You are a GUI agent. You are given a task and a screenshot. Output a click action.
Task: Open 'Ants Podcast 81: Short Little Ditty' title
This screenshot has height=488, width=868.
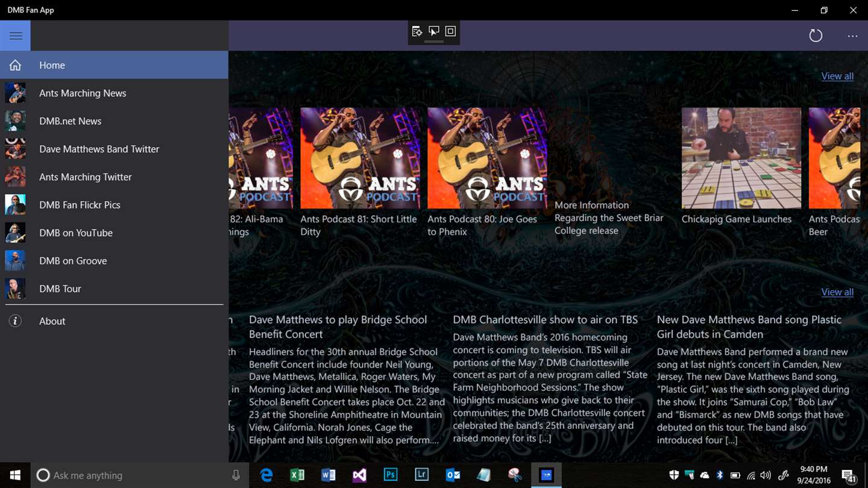[359, 225]
